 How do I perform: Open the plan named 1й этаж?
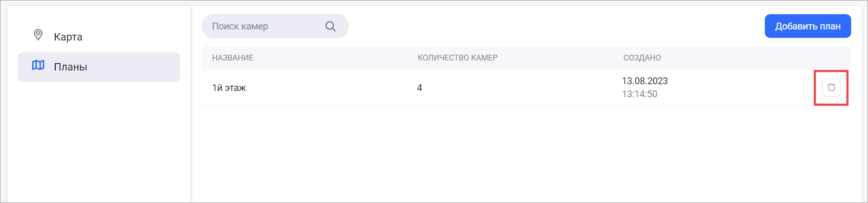[x=229, y=88]
